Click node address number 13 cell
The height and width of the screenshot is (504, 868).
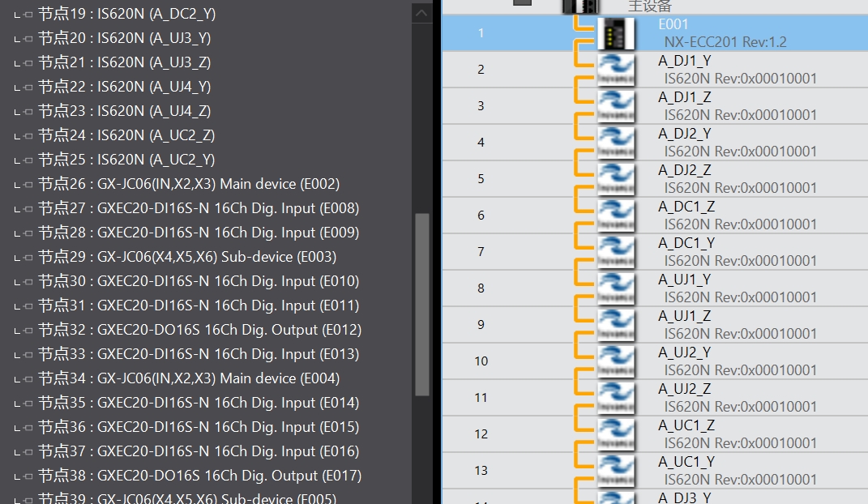point(481,472)
